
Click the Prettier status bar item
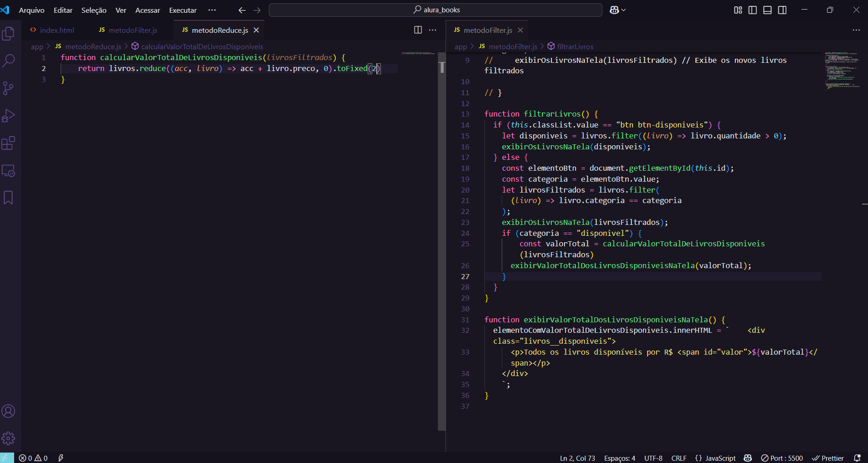[x=828, y=458]
